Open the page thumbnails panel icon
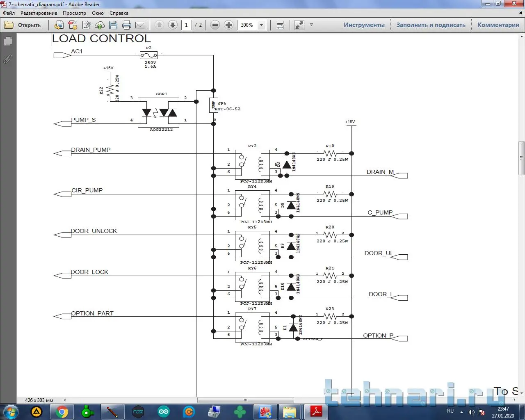Viewport: 525px width, 420px height. point(8,41)
